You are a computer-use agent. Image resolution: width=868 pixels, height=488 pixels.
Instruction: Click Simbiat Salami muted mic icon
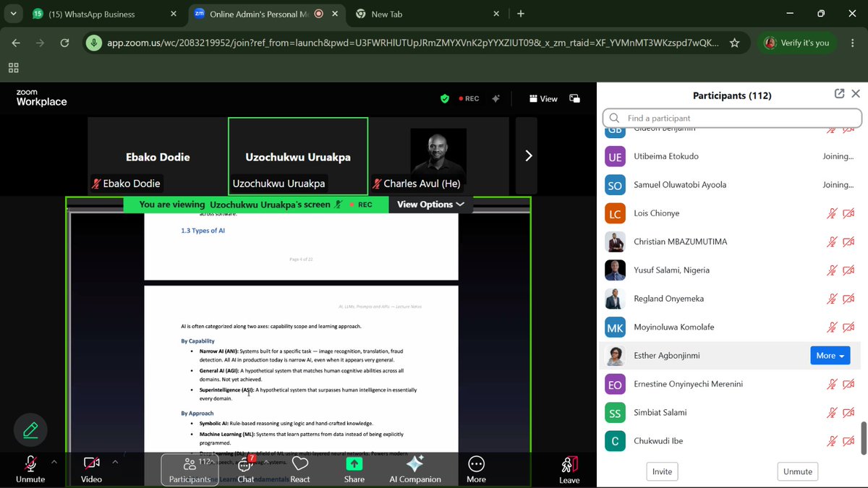(x=833, y=412)
